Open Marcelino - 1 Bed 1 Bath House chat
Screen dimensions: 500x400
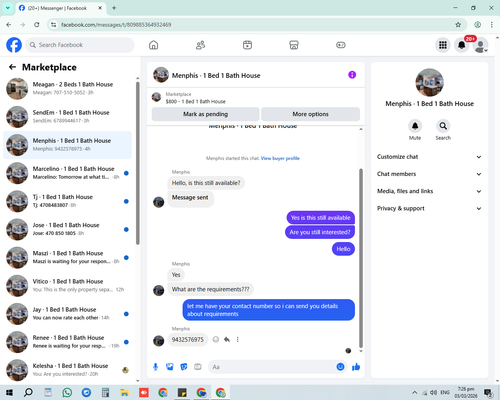(x=68, y=173)
